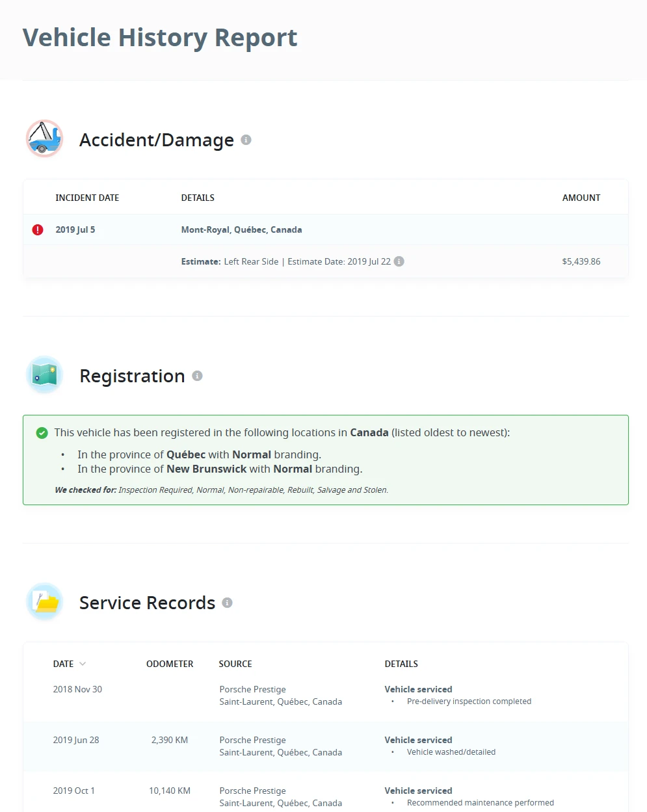Image resolution: width=647 pixels, height=812 pixels.
Task: Click 'Vehicle washed/detailed' detail
Action: (451, 752)
